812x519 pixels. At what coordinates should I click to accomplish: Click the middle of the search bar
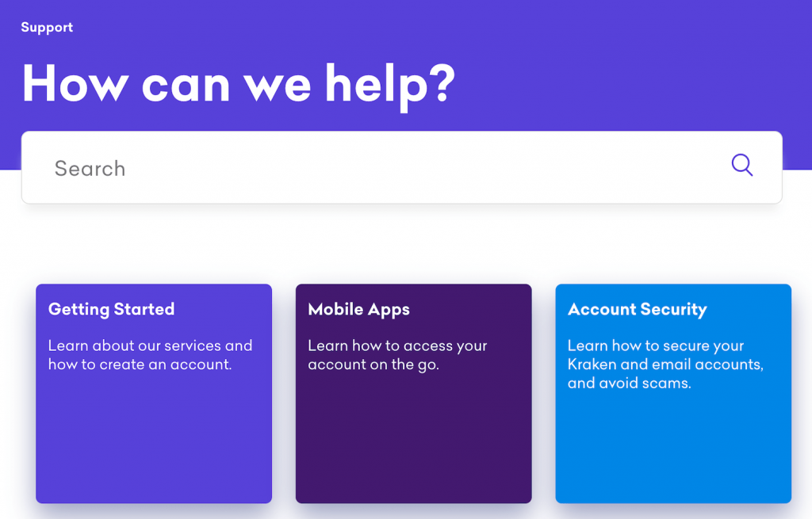point(402,167)
